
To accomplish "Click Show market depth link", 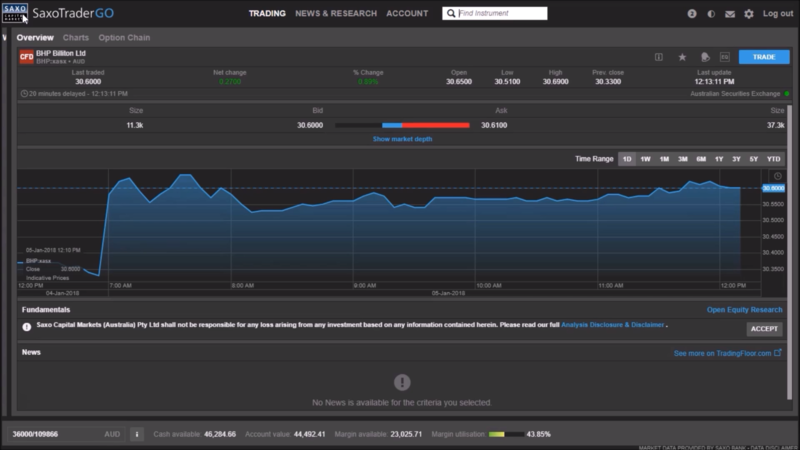I will pos(402,139).
